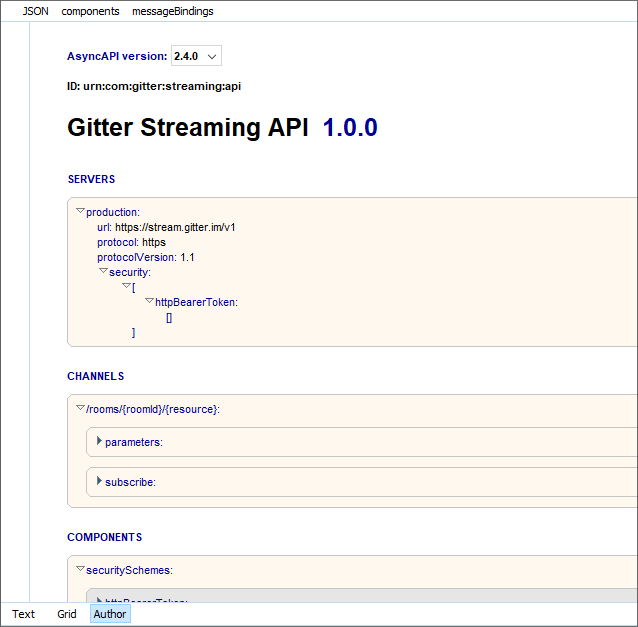Viewport: 638px width, 627px height.
Task: Switch to the Text view tab
Action: point(23,614)
